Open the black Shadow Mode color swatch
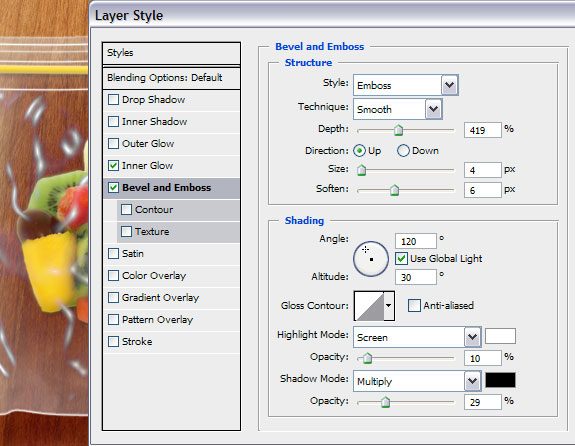This screenshot has width=575, height=446. point(500,380)
